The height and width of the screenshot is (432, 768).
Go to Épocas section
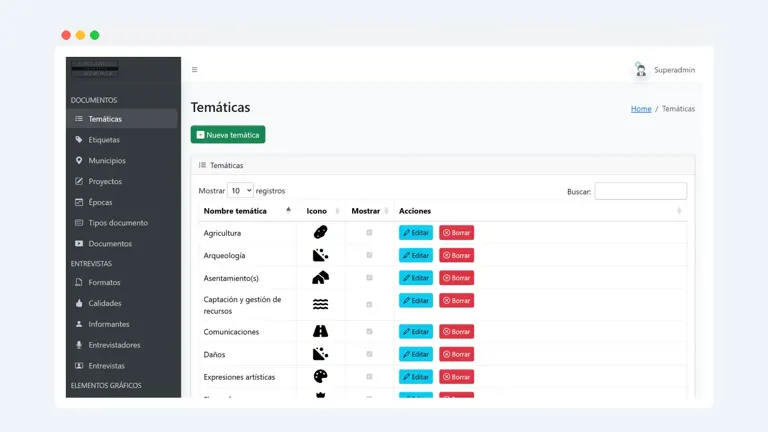[x=121, y=202]
